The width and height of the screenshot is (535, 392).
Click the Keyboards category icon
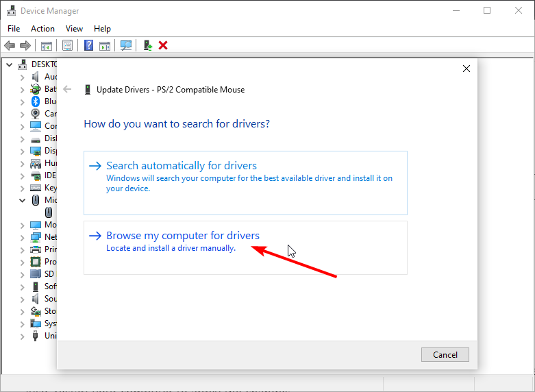click(36, 188)
